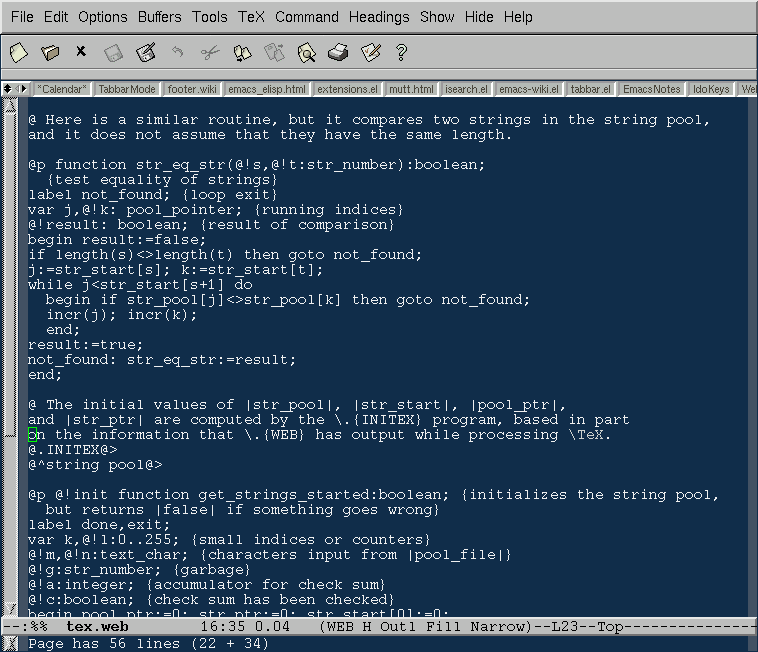The width and height of the screenshot is (758, 652).
Task: Open a file with the folder icon
Action: pyautogui.click(x=50, y=52)
